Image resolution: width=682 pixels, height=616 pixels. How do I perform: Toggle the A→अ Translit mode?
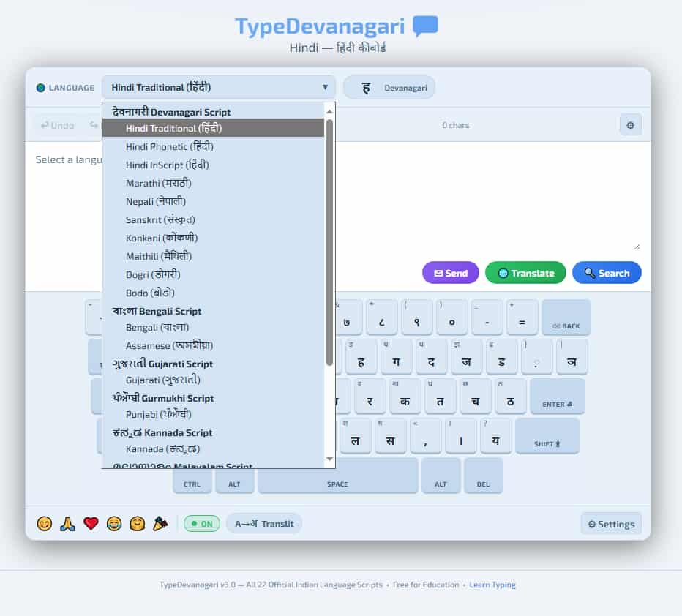264,523
